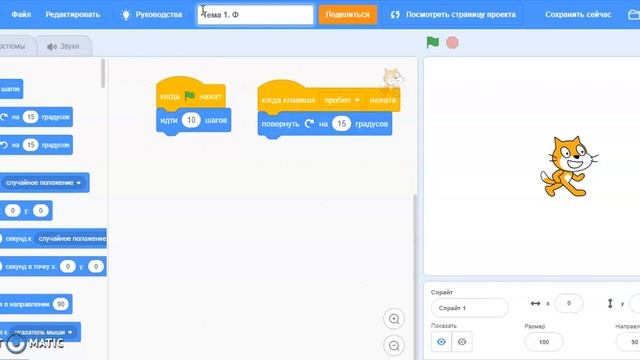
Task: Open the указатель мыши dropdown
Action: [43, 332]
